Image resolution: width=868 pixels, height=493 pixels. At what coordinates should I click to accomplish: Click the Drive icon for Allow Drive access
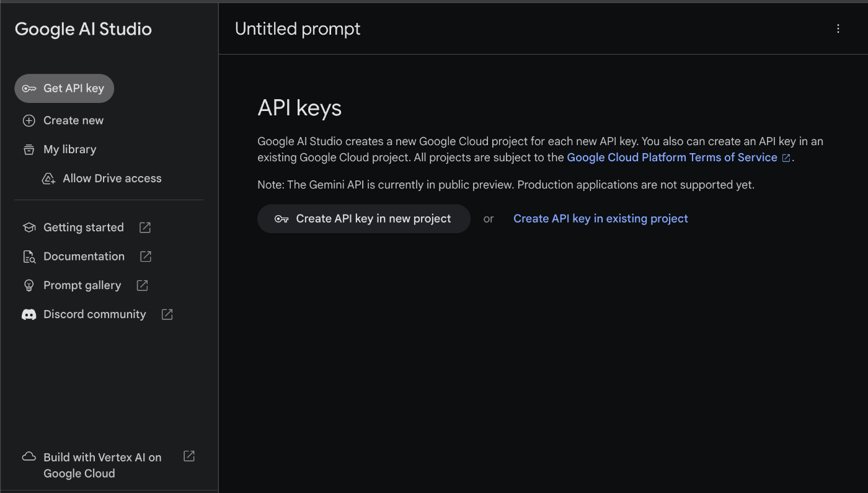pyautogui.click(x=48, y=179)
